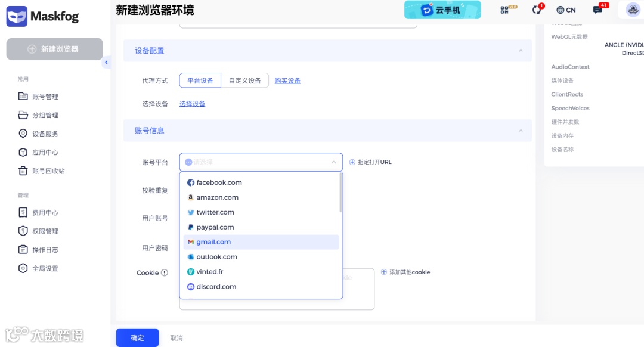The width and height of the screenshot is (644, 347).
Task: Click the 账号平台 dropdown field
Action: 261,162
